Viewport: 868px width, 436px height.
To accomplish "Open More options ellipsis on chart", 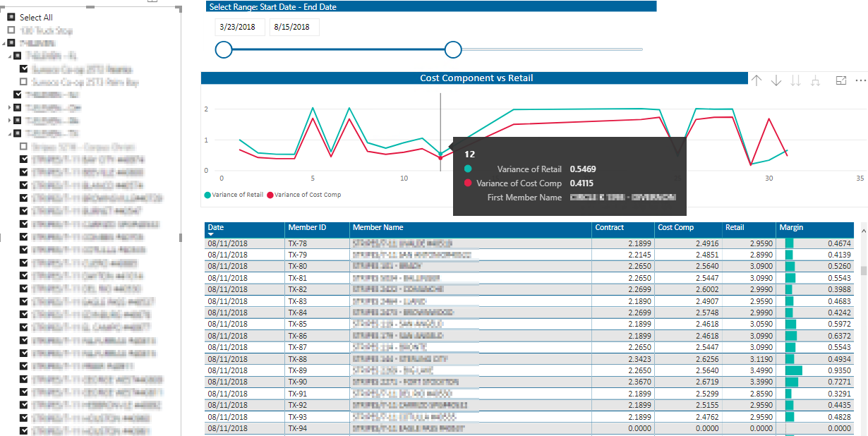I will pos(860,80).
